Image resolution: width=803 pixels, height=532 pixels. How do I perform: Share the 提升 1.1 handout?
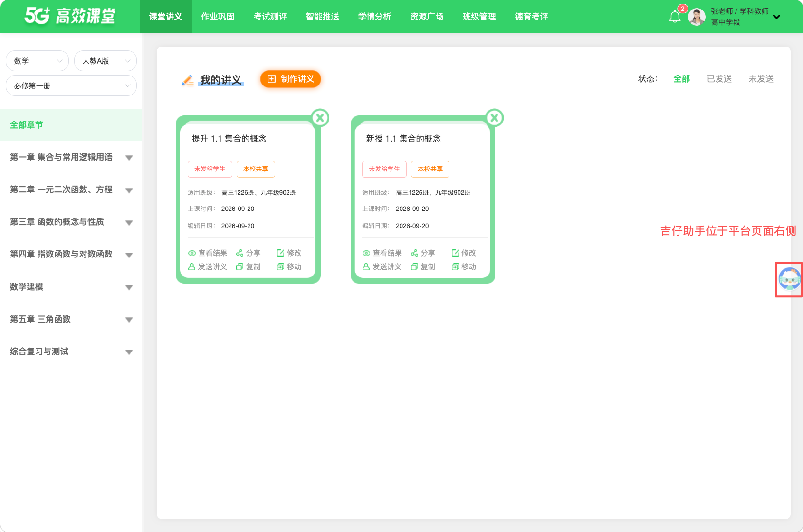(249, 253)
